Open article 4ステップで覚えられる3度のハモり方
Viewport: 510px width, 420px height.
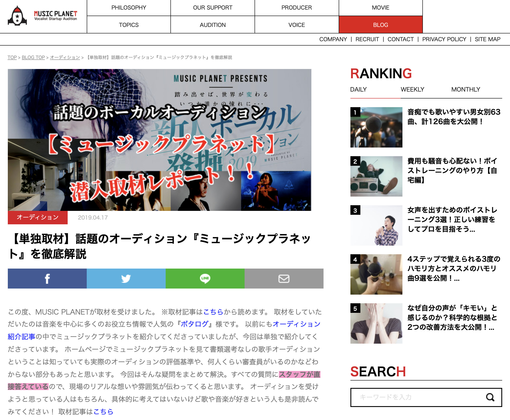[x=454, y=268]
